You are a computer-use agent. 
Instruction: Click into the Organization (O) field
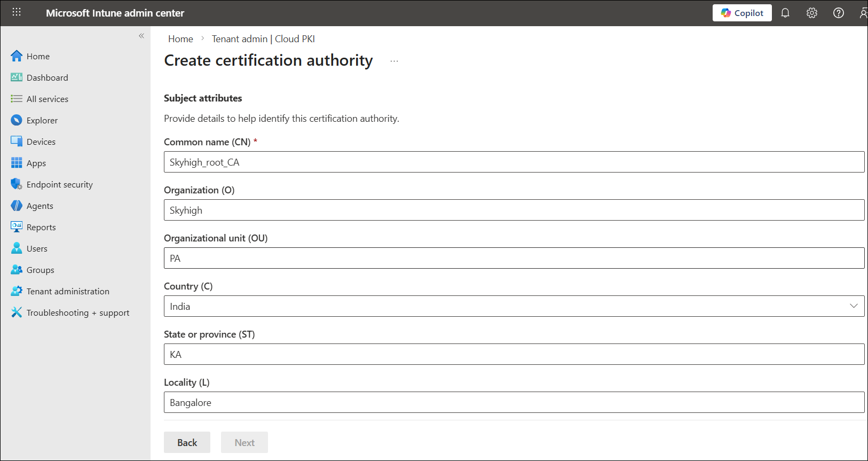514,210
